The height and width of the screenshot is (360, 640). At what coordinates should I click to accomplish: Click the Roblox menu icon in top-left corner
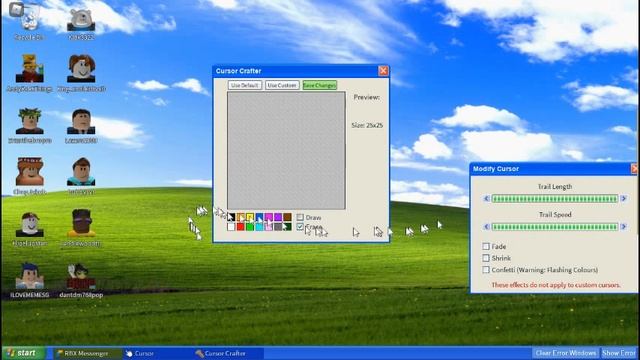click(16, 9)
